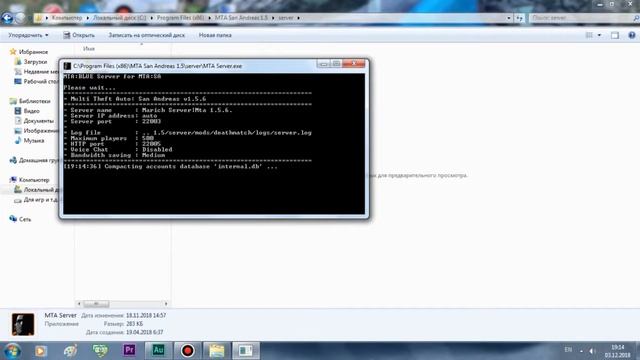Click the search field in Explorer
The width and height of the screenshot is (640, 360).
tap(582, 18)
